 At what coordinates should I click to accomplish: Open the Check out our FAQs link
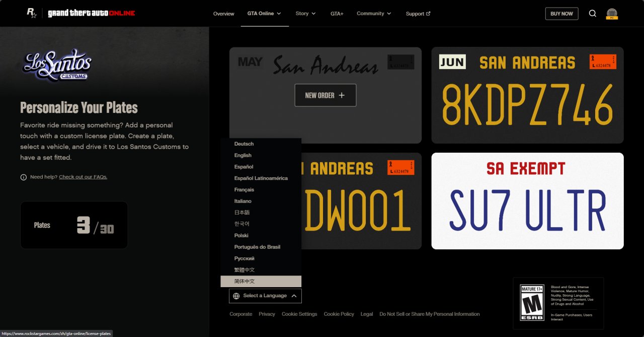pos(83,177)
